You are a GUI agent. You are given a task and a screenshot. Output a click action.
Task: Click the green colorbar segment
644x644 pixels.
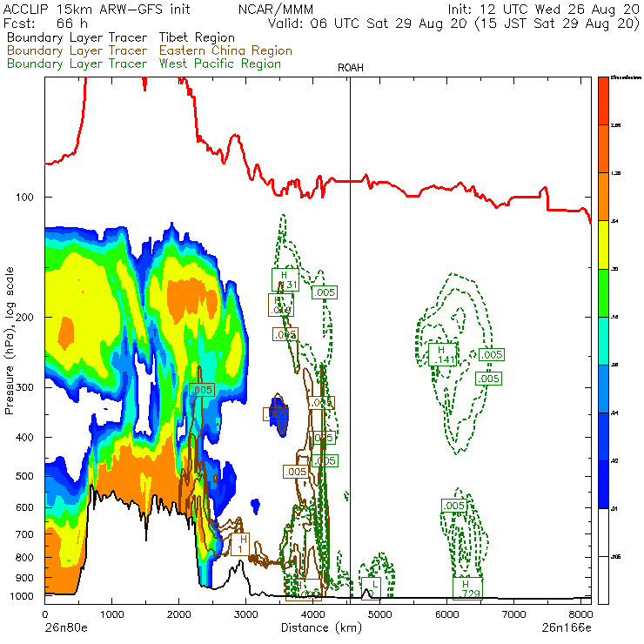(x=603, y=292)
